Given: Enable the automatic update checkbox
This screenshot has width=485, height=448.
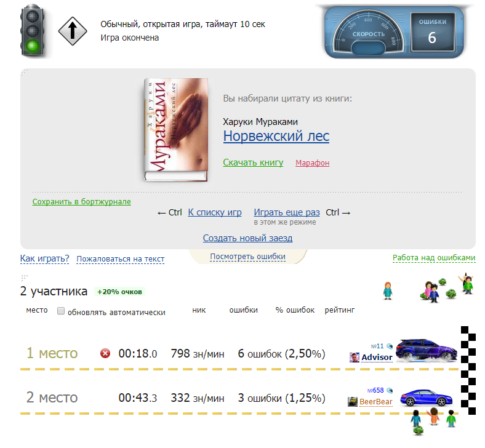Looking at the screenshot, I should click(61, 311).
